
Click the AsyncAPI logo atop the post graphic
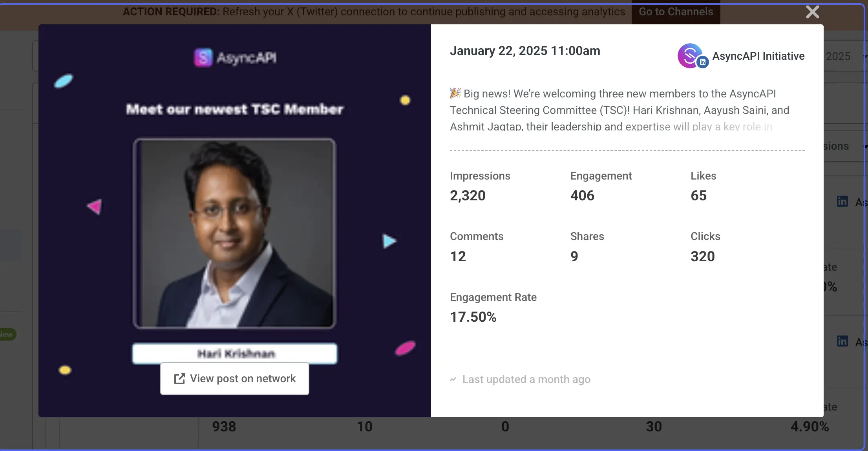[234, 57]
